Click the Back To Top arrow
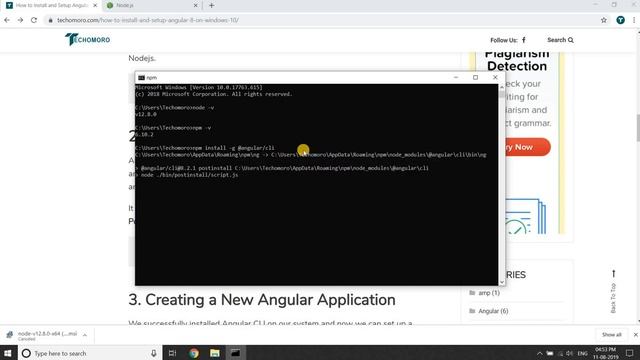Image resolution: width=640 pixels, height=360 pixels. click(613, 274)
